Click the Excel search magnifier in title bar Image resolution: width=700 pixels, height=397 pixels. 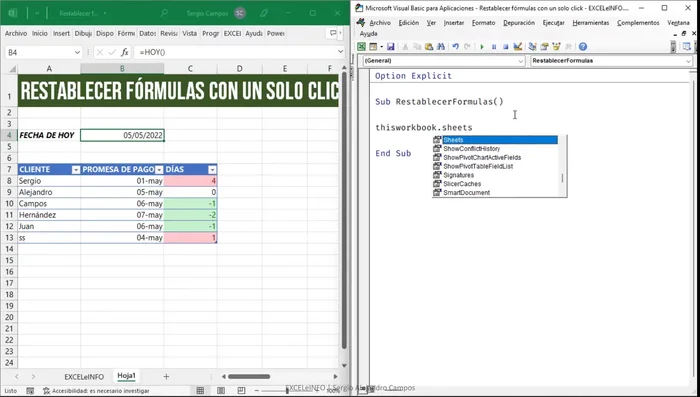pos(164,13)
